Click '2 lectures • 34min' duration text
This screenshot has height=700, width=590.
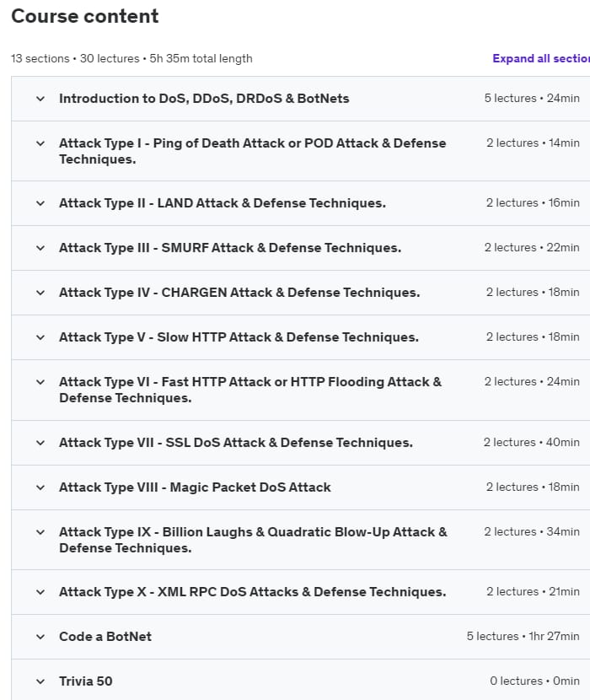point(532,531)
